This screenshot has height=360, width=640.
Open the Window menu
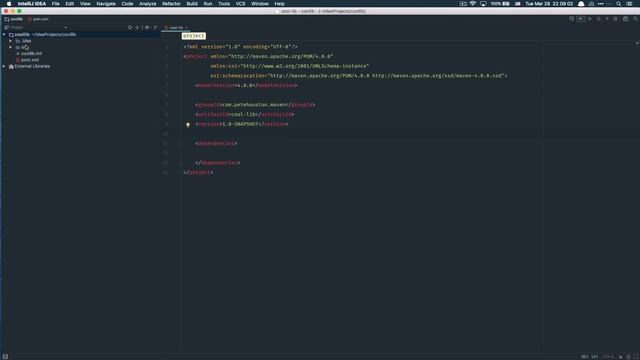point(260,4)
